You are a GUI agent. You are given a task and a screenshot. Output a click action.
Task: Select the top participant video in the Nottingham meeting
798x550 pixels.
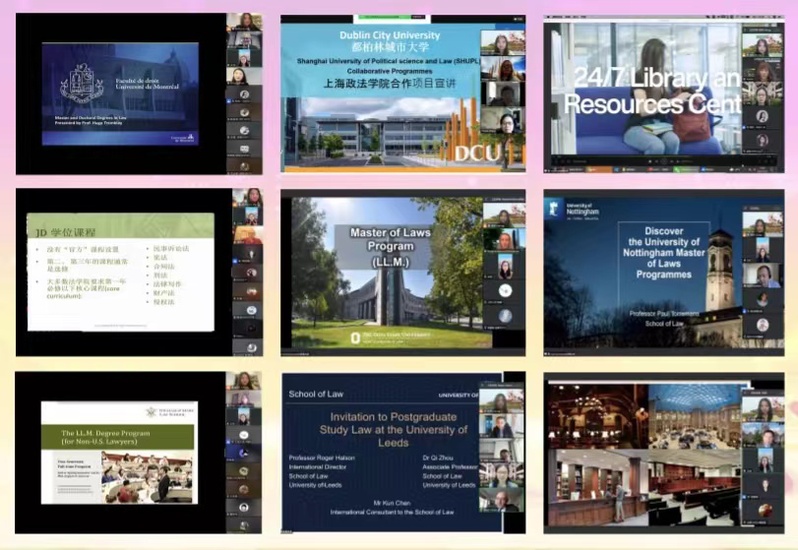point(763,225)
